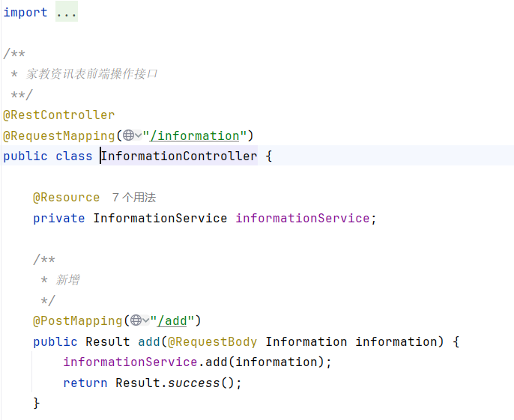Click the "新增" comment line

point(67,280)
